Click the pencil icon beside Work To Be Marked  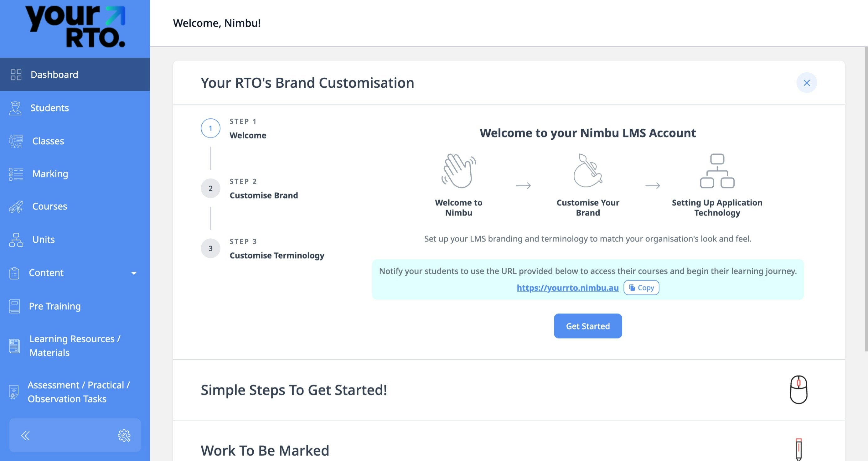[798, 449]
